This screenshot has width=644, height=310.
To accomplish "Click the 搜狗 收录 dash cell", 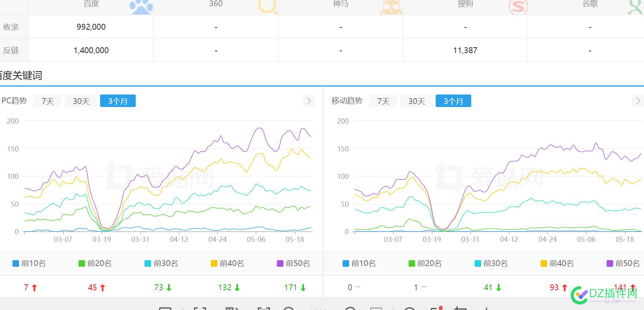I will (x=465, y=27).
